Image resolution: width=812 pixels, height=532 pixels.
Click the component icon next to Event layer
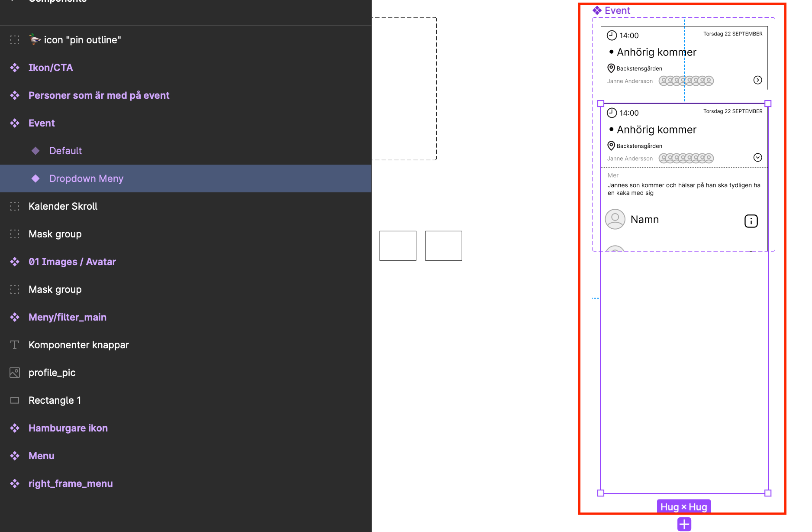coord(15,123)
